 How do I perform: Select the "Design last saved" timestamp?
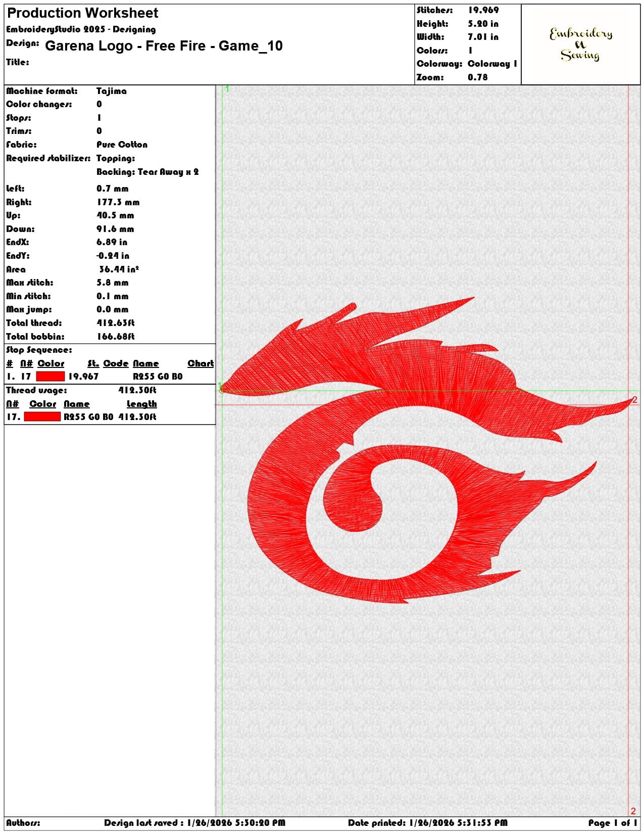[x=236, y=823]
